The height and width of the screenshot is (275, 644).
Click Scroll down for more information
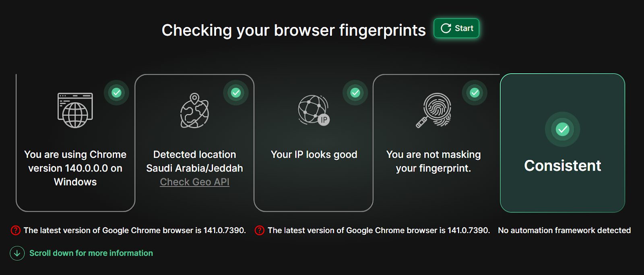91,253
